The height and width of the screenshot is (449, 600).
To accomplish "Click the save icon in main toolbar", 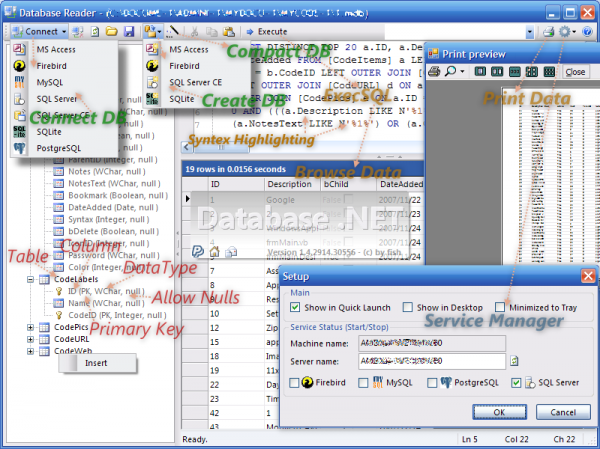I will click(x=128, y=31).
